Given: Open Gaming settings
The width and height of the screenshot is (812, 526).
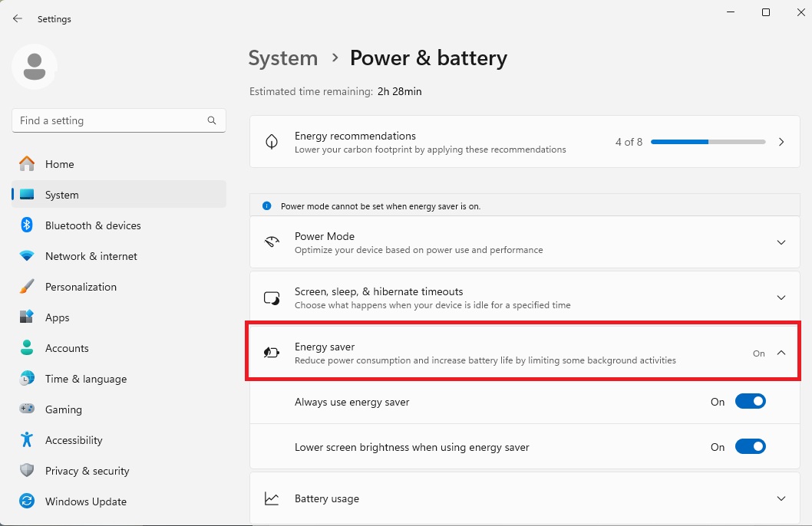Looking at the screenshot, I should pos(119,409).
